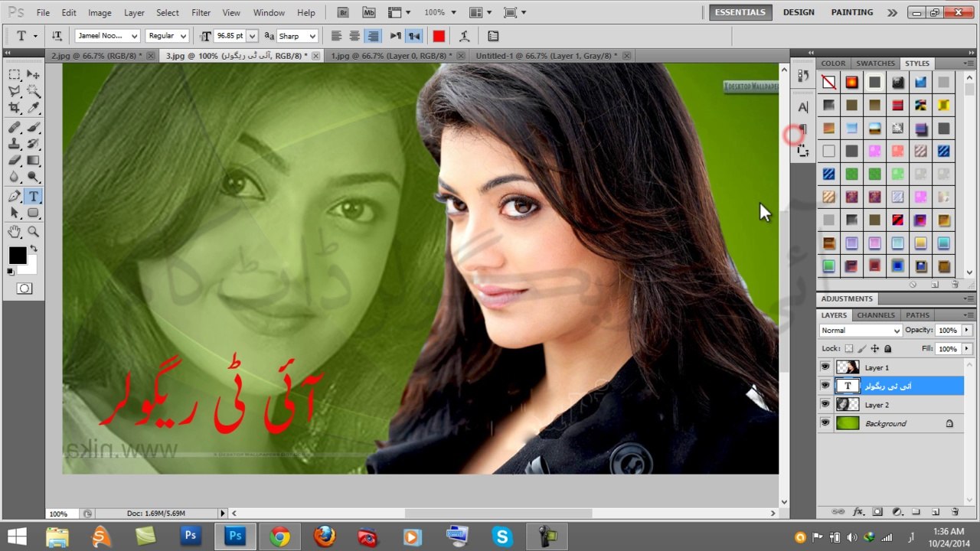The height and width of the screenshot is (551, 980).
Task: Select the Move tool
Action: (34, 74)
